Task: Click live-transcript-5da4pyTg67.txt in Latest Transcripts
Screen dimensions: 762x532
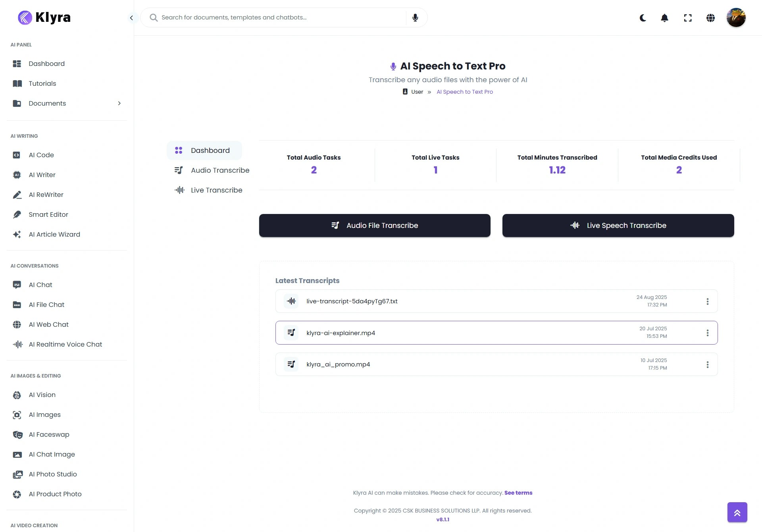Action: 352,301
